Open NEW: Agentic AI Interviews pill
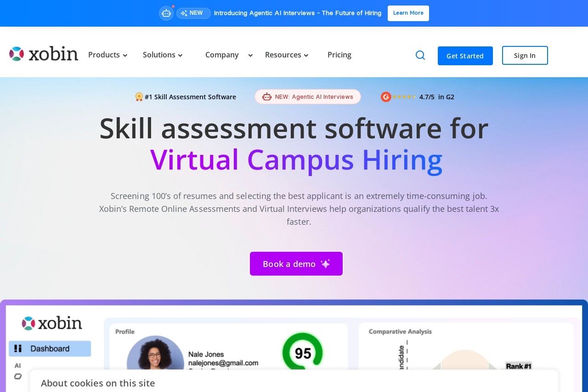 click(x=308, y=97)
